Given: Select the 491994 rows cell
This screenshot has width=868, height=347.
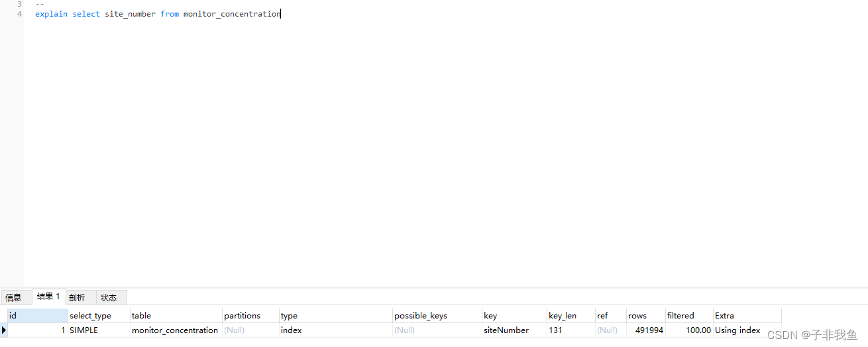Looking at the screenshot, I should tap(646, 330).
